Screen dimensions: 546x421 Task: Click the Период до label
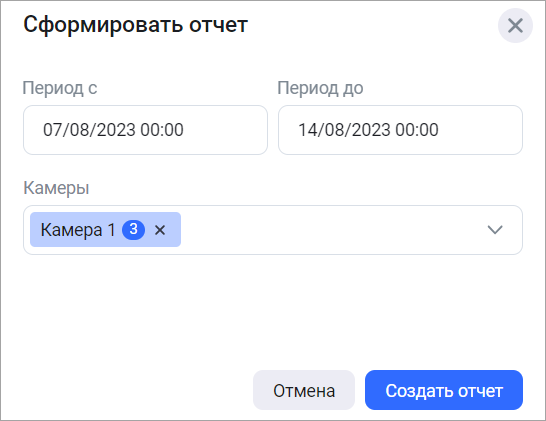pos(320,88)
